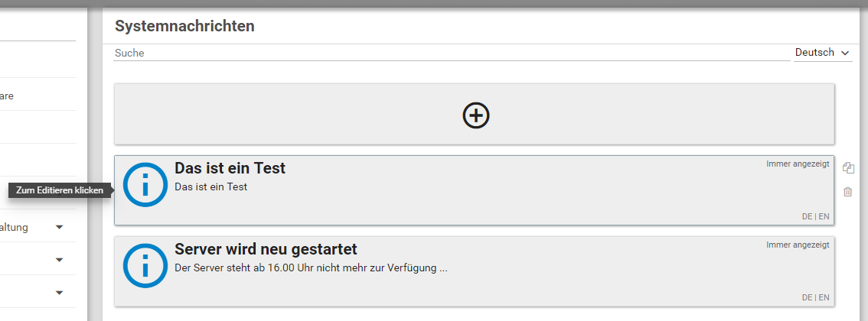
Task: Open the 'Server wird neu gestartet' heading
Action: click(x=266, y=249)
